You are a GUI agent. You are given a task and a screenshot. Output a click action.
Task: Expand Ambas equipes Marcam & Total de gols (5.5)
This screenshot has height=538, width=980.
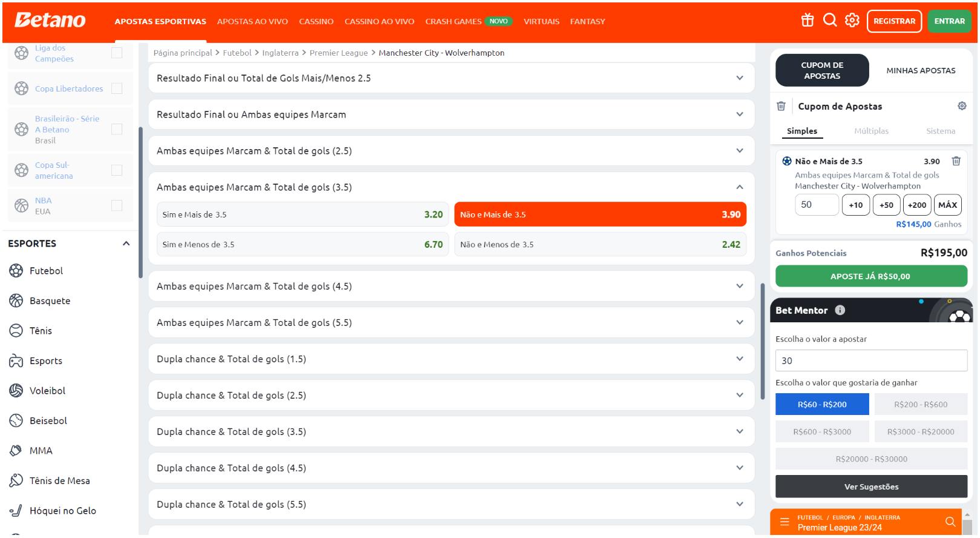(451, 322)
